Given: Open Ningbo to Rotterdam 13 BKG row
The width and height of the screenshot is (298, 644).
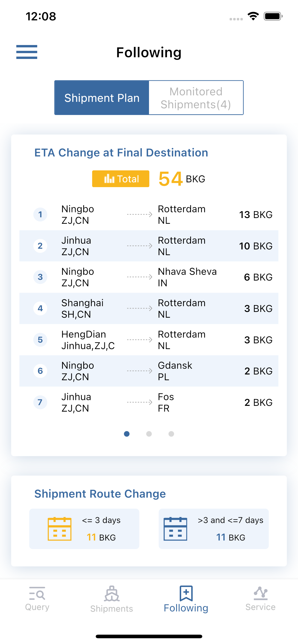Looking at the screenshot, I should point(149,214).
